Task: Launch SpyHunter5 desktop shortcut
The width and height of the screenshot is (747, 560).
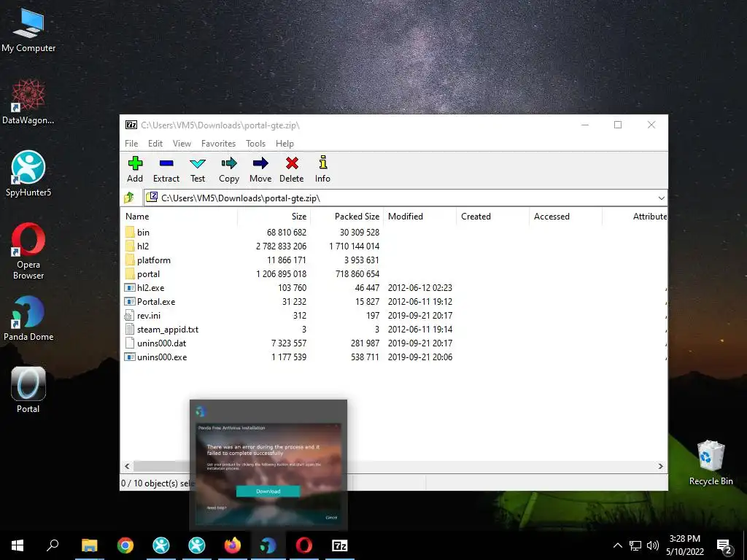Action: (28, 174)
